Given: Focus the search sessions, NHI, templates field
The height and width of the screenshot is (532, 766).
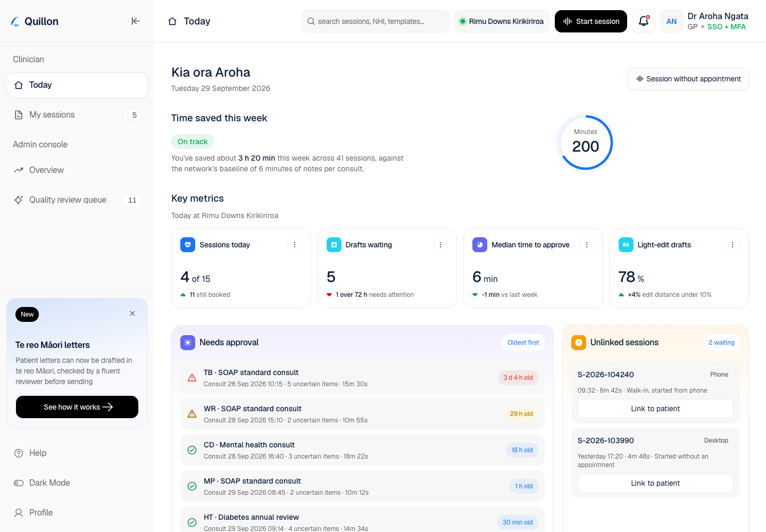Looking at the screenshot, I should pyautogui.click(x=376, y=21).
